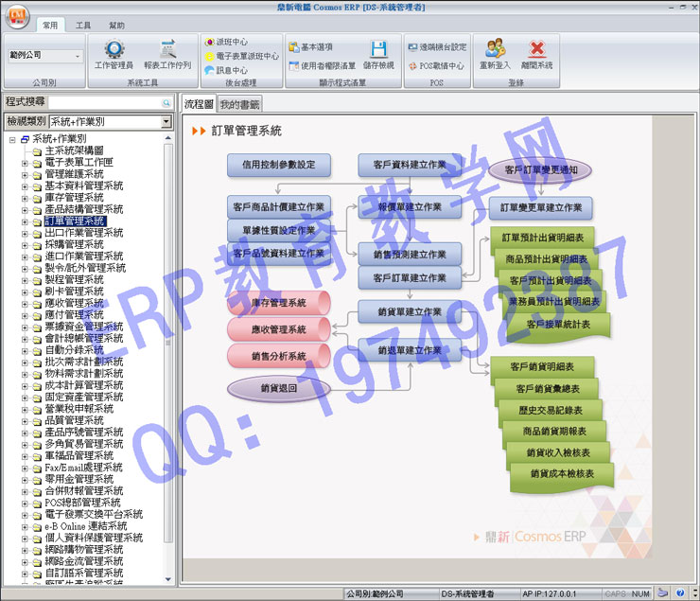Open 派班中心 in the ribbon
Image resolution: width=700 pixels, height=601 pixels.
click(x=226, y=42)
